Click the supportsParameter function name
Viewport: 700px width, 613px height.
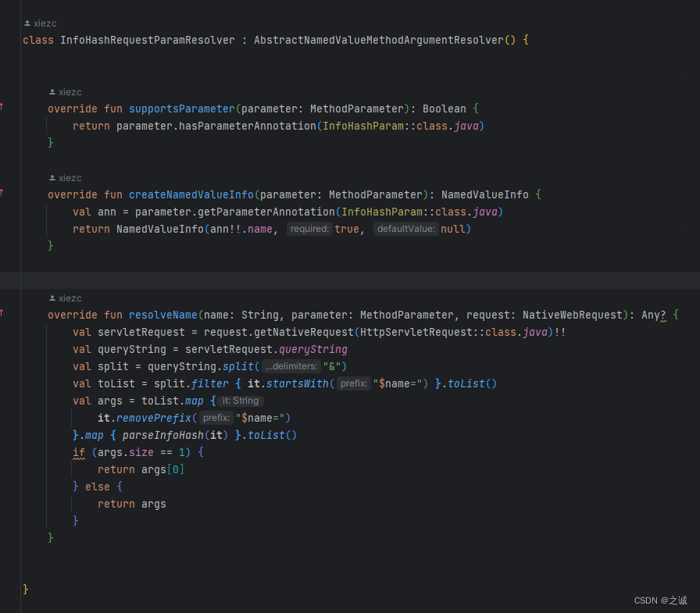182,109
